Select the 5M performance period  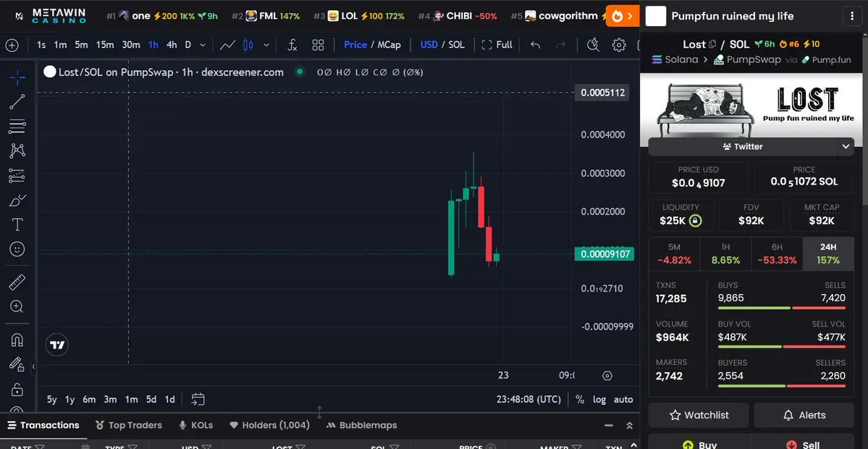click(674, 254)
